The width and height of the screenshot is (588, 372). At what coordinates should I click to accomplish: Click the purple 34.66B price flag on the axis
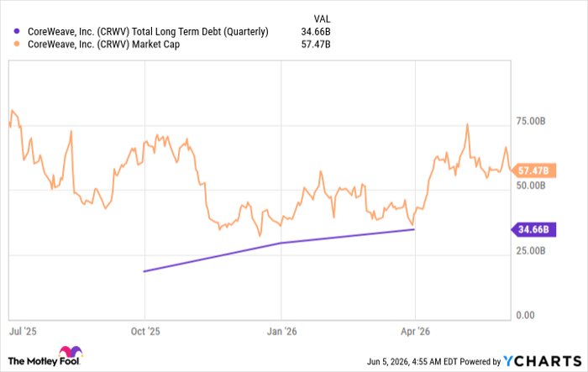tap(533, 229)
